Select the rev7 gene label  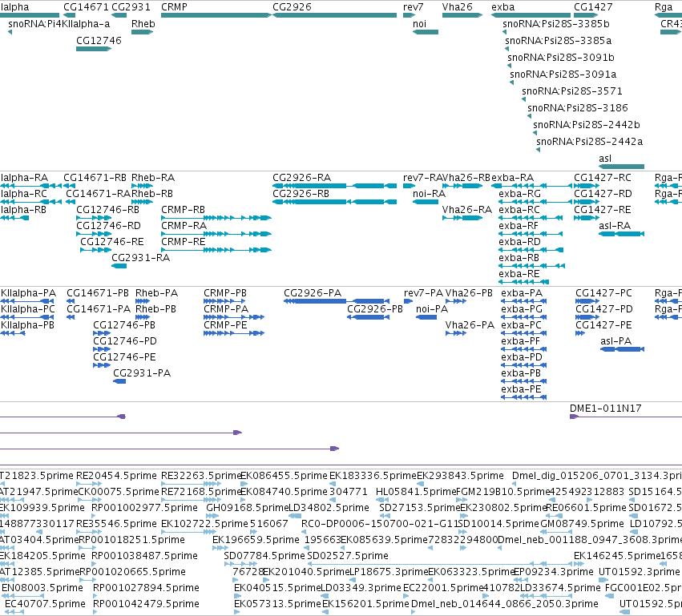pos(413,7)
